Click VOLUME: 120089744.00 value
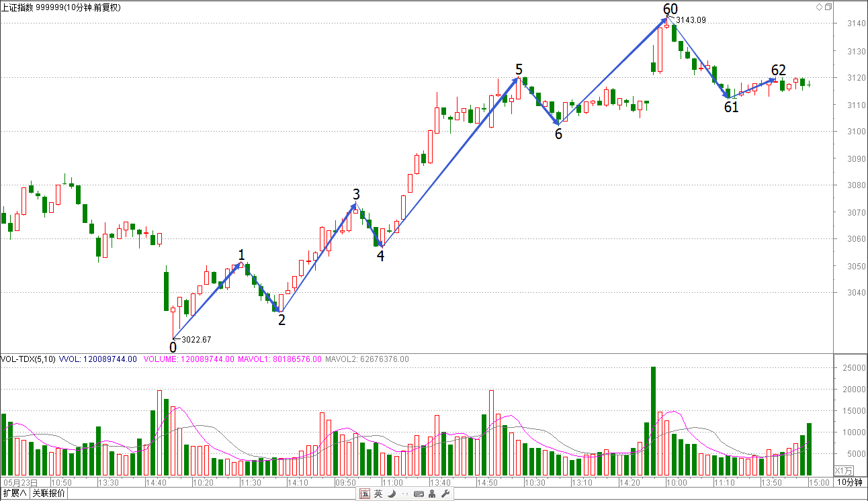868x501 pixels. 189,359
